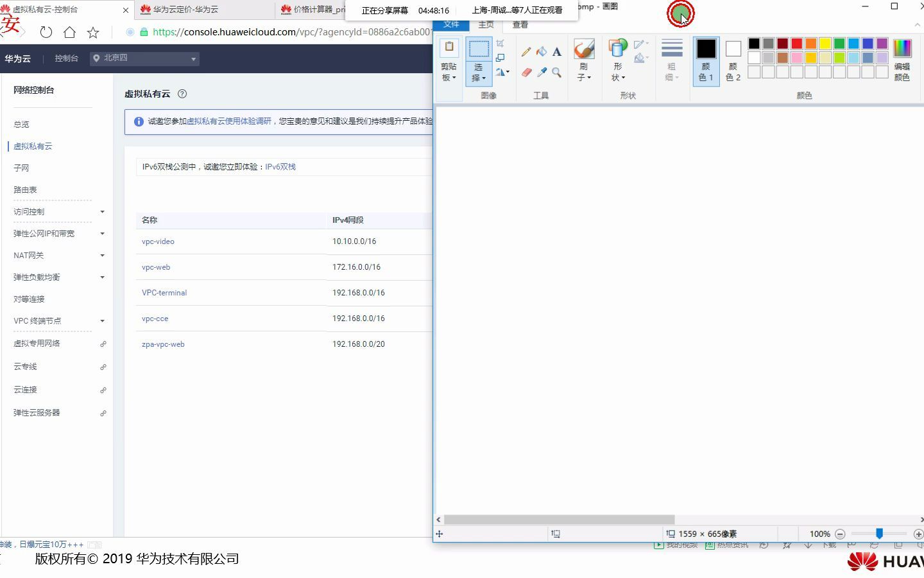
Task: Click the zoom out minus button in Paint
Action: tap(840, 534)
